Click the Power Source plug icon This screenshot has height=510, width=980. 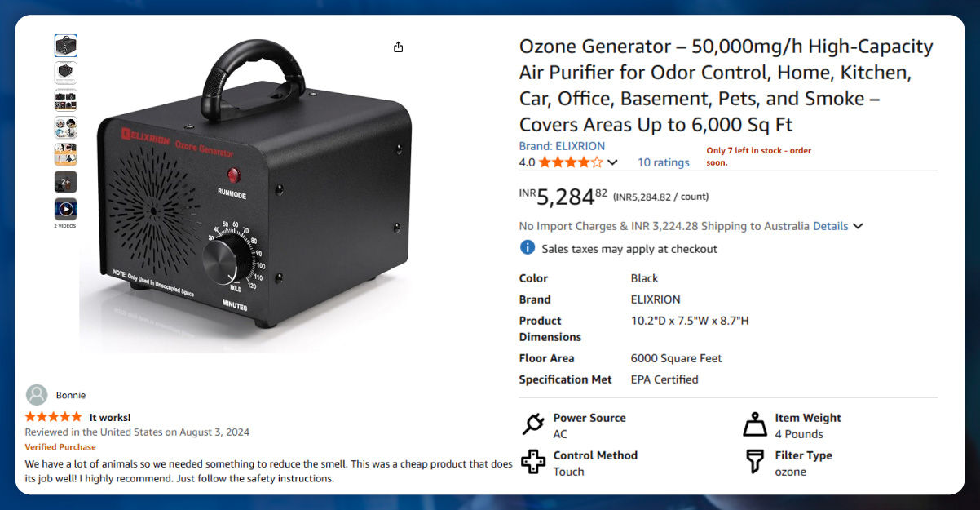point(532,424)
